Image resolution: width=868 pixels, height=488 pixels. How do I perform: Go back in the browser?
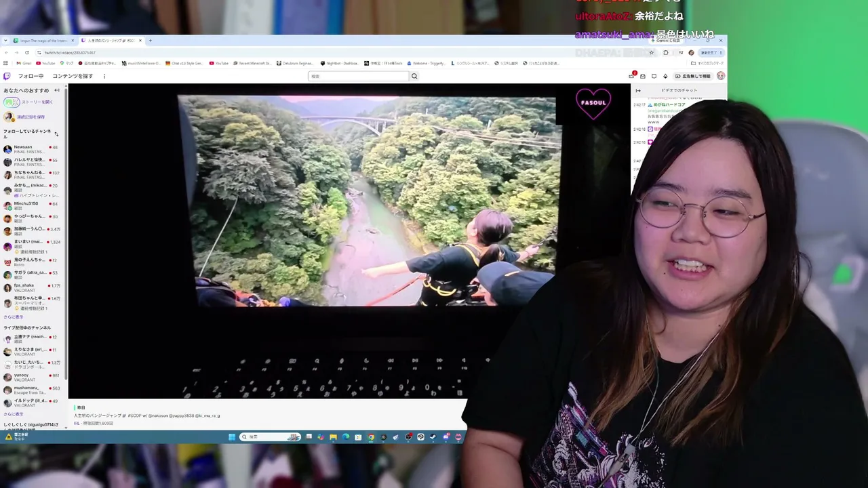7,52
